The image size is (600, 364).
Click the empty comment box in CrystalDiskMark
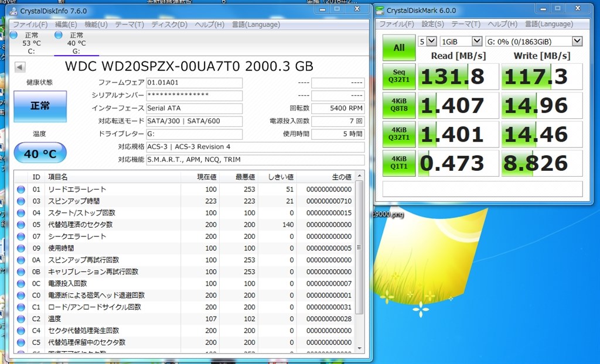coord(483,189)
